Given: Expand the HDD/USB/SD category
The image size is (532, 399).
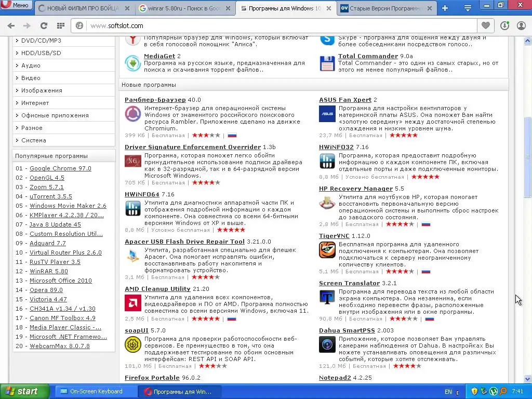Looking at the screenshot, I should click(x=64, y=53).
